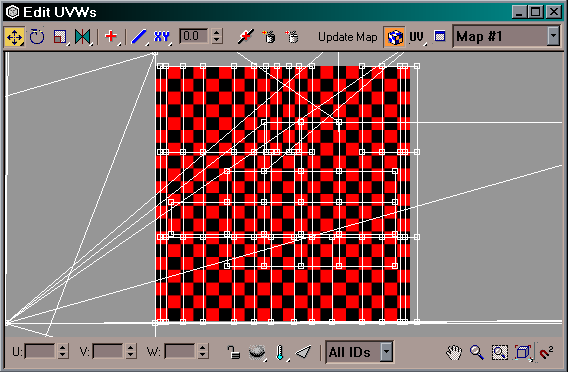
Task: Select the Pan hand tool
Action: 454,352
